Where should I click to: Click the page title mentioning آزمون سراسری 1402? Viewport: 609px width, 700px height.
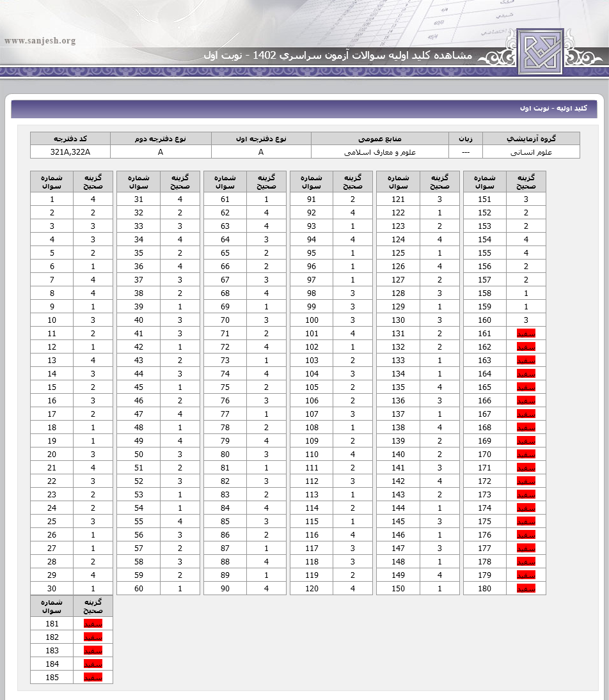[338, 56]
